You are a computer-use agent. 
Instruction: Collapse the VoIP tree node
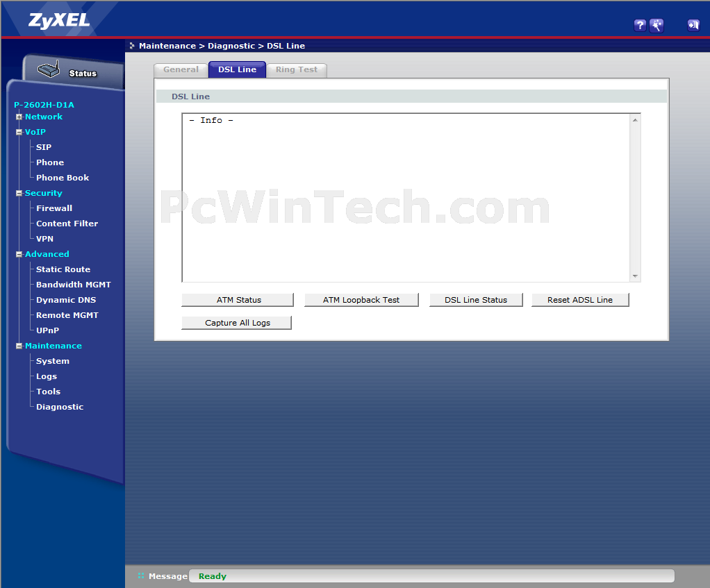pos(19,132)
